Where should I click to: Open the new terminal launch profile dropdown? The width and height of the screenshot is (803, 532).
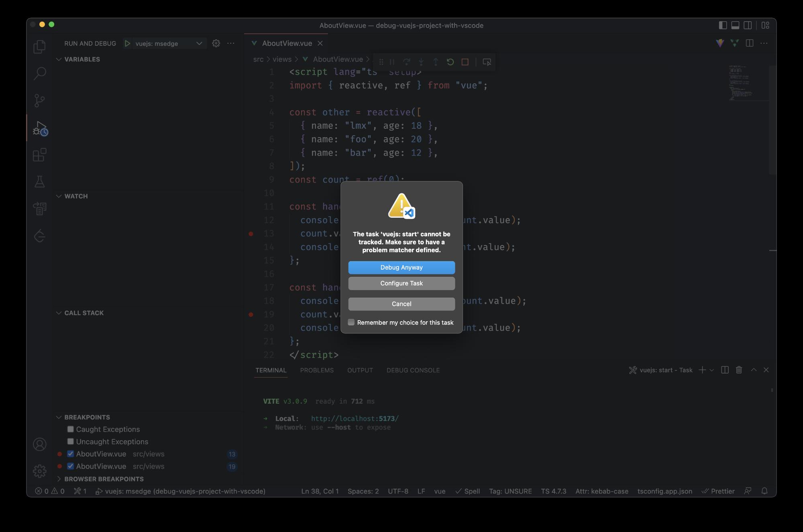coord(711,370)
